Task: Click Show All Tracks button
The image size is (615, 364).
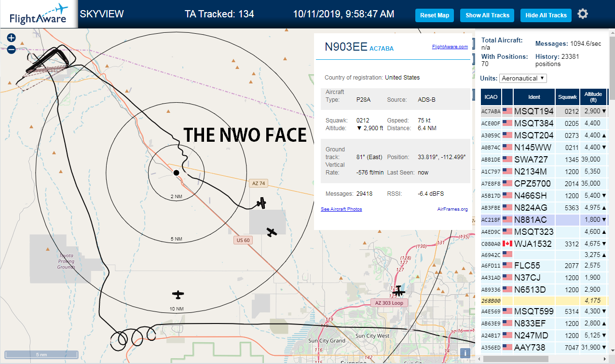Action: point(487,15)
